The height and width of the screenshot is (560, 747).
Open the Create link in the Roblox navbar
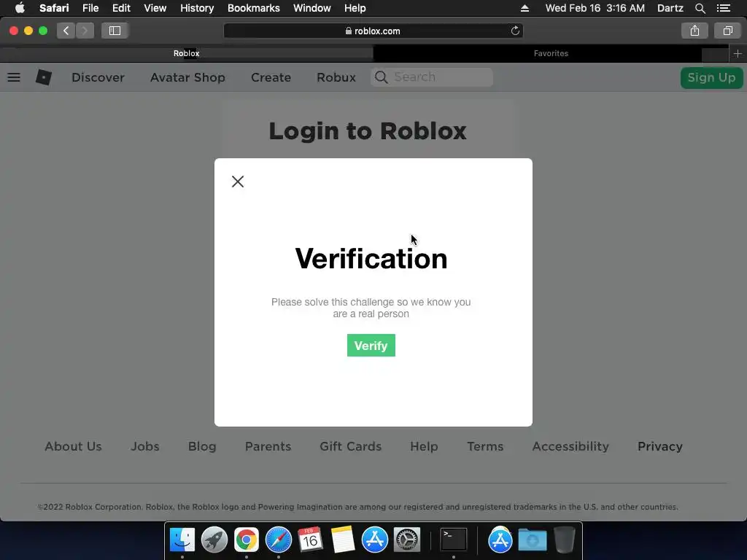(271, 77)
